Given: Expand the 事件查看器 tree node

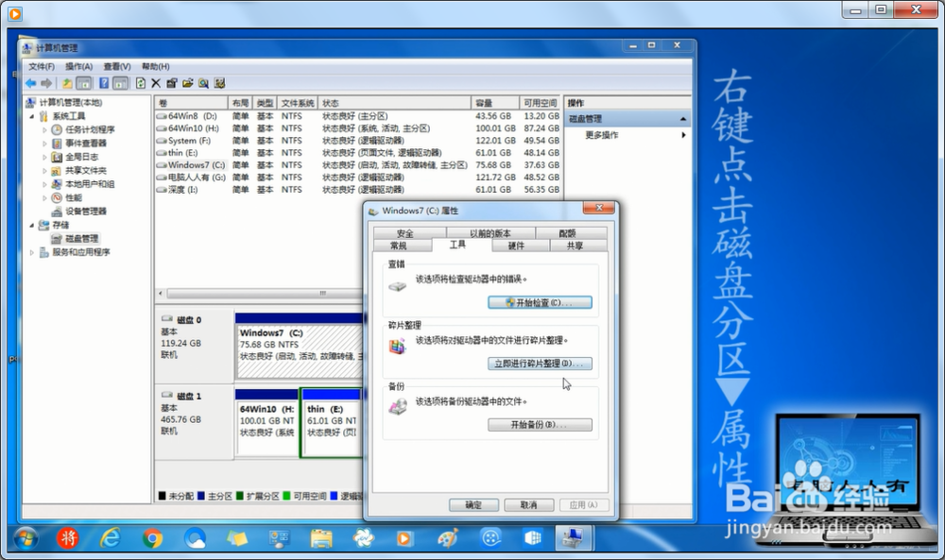Looking at the screenshot, I should pyautogui.click(x=44, y=144).
